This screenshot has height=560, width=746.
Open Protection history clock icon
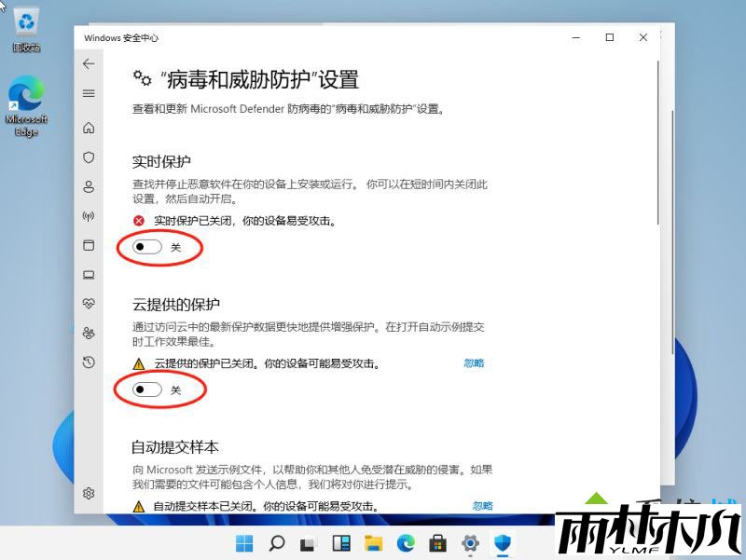click(89, 362)
